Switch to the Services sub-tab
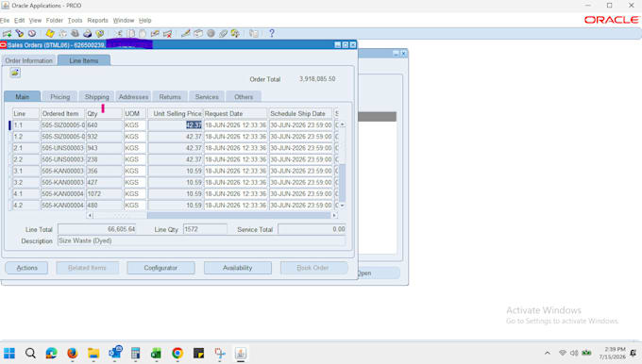The height and width of the screenshot is (364, 642). pos(207,97)
